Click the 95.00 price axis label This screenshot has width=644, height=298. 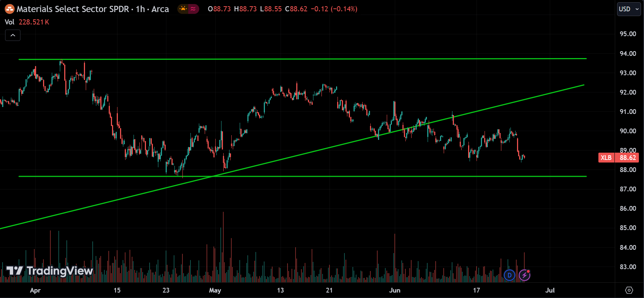[628, 34]
